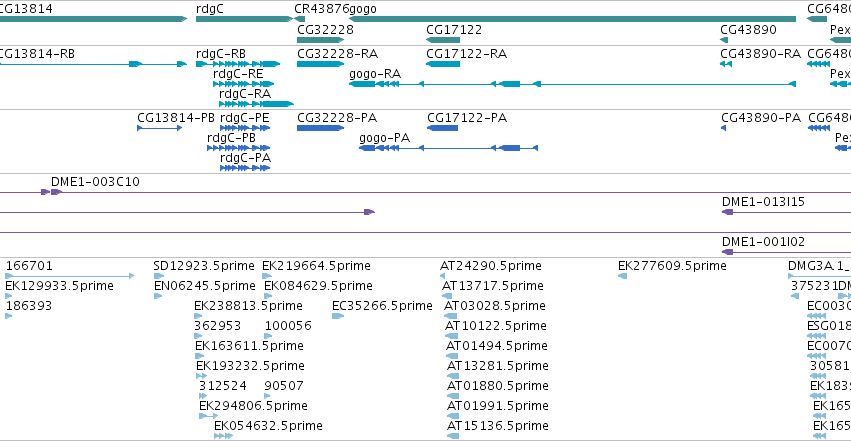Click the CG13814-PB protein label
The width and height of the screenshot is (851, 441).
[176, 118]
